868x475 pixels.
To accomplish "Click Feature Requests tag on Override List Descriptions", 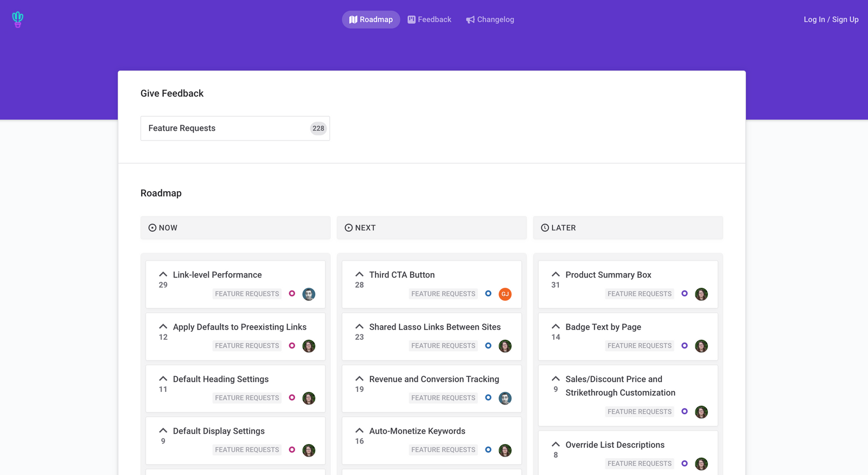I will click(640, 464).
